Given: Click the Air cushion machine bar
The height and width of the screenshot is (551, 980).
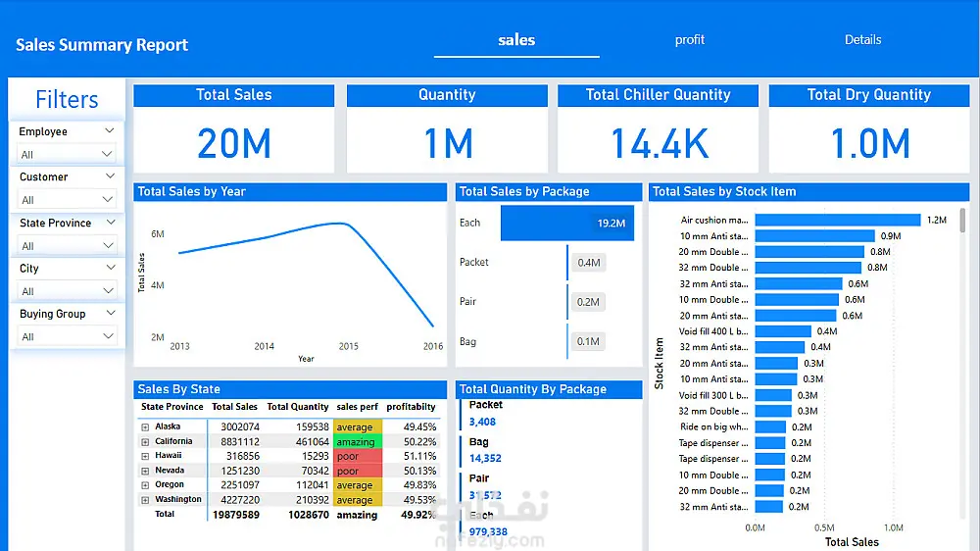Looking at the screenshot, I should (838, 221).
